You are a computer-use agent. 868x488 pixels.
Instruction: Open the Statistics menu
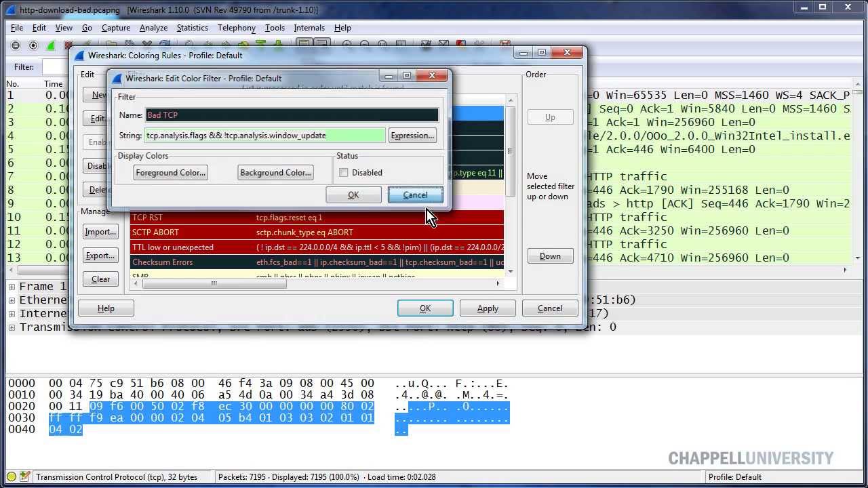193,28
